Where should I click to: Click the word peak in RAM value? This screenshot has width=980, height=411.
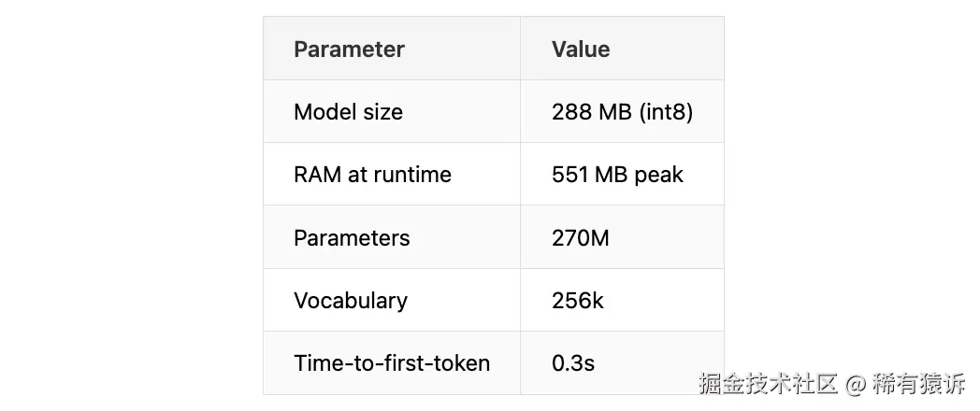[659, 175]
